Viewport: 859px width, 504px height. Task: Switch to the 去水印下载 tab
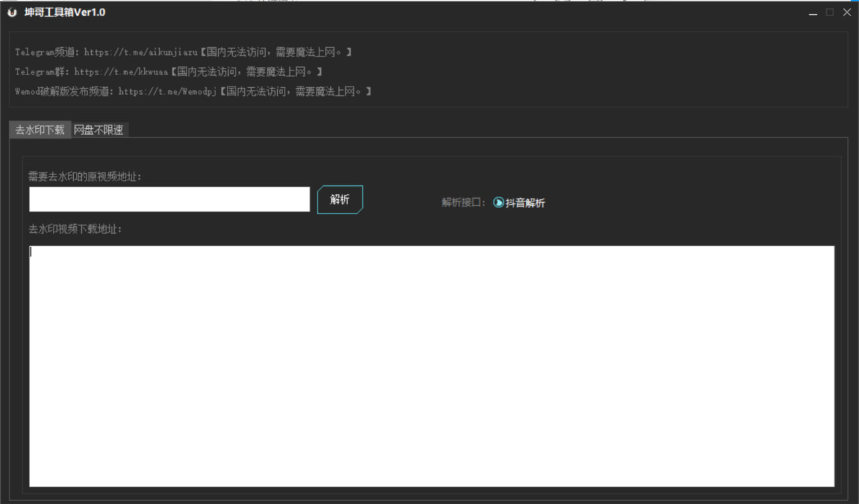tap(40, 130)
